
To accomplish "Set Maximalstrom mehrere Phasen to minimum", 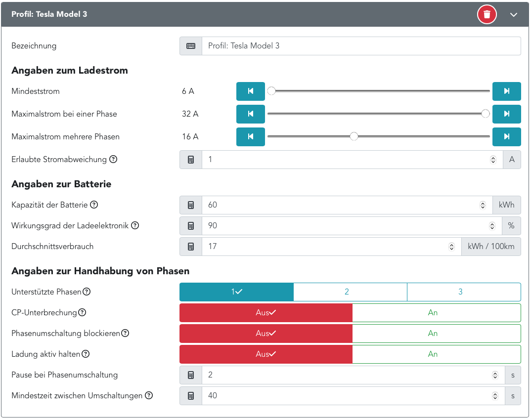I will pyautogui.click(x=250, y=136).
